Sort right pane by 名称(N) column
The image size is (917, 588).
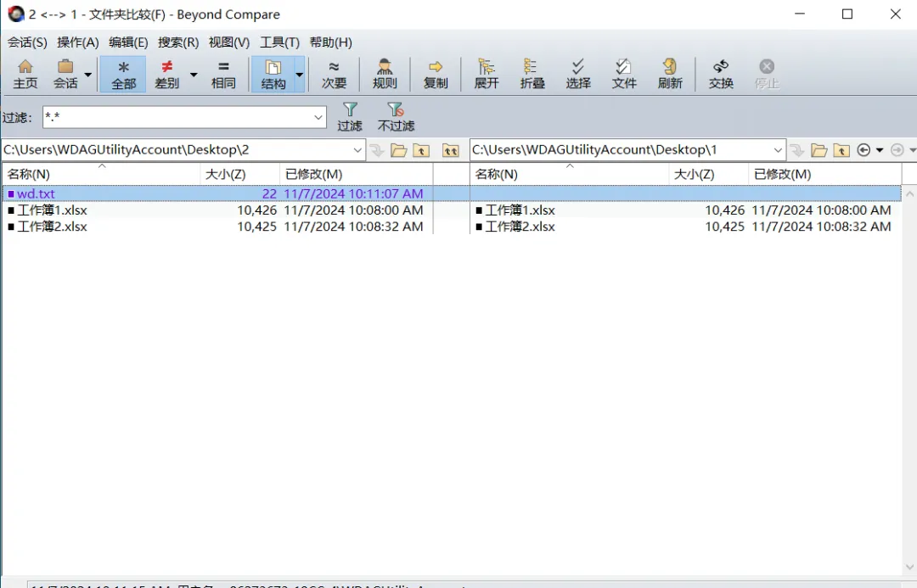(569, 174)
